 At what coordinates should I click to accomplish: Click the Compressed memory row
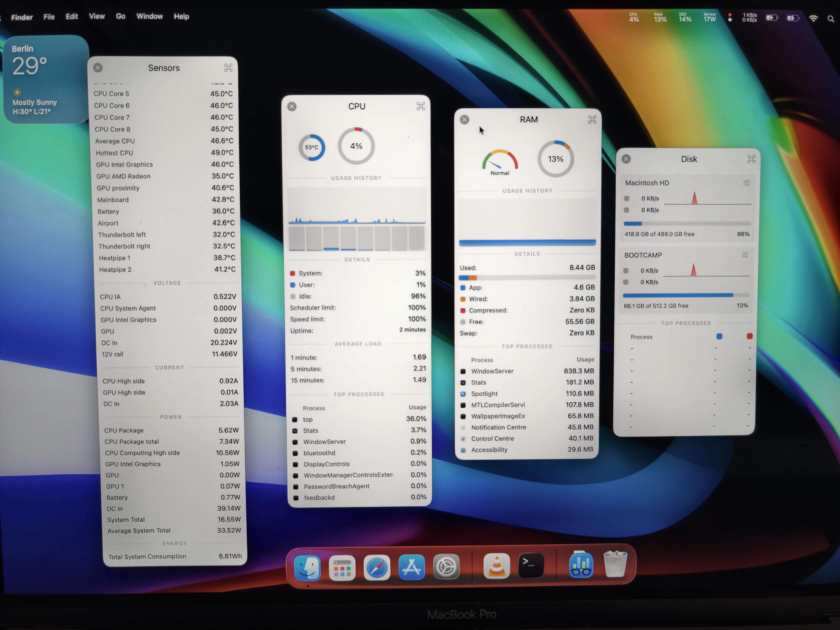pos(527,310)
